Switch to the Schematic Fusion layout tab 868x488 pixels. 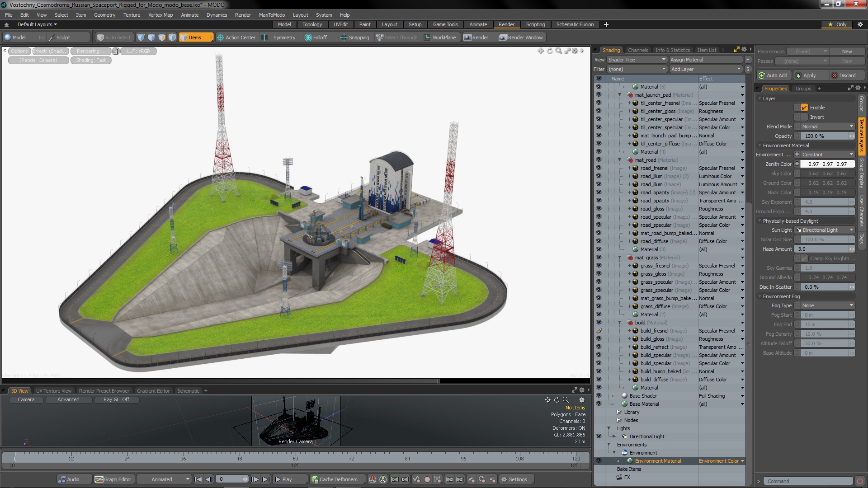tap(575, 24)
